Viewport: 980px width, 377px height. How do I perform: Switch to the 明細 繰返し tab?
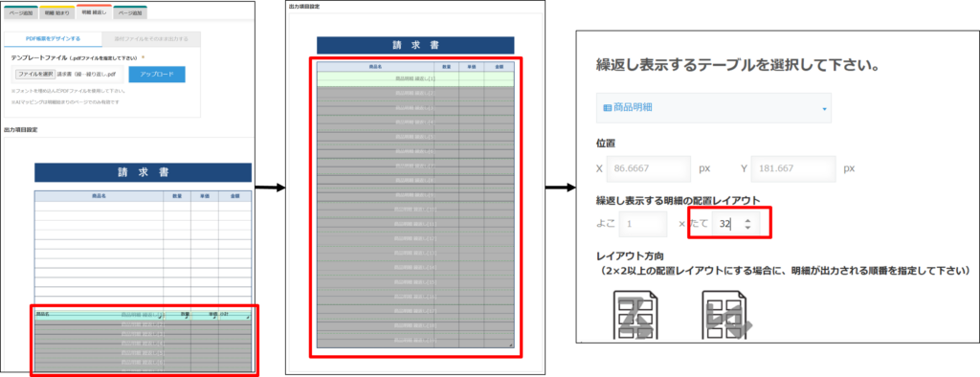pos(95,11)
